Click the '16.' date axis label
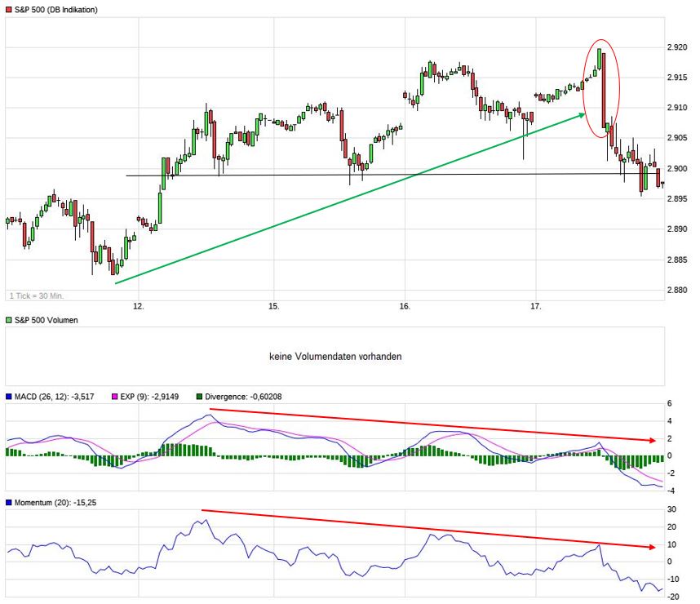 click(x=405, y=306)
